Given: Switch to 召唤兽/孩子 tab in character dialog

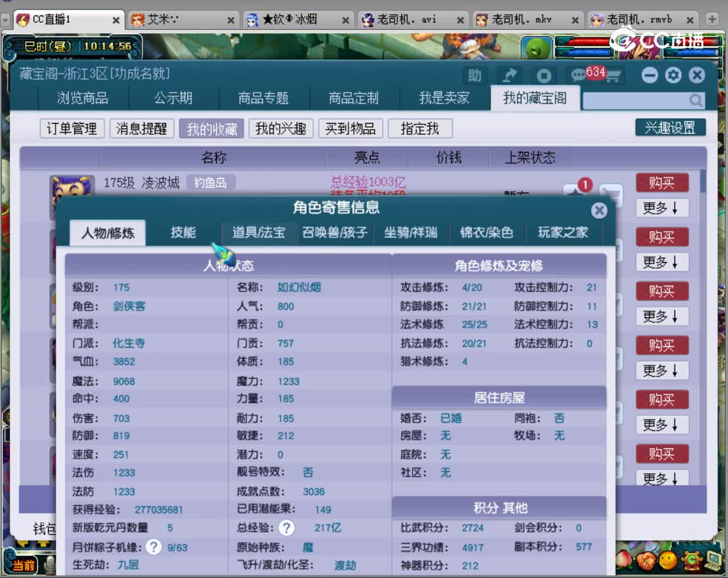Looking at the screenshot, I should point(334,233).
